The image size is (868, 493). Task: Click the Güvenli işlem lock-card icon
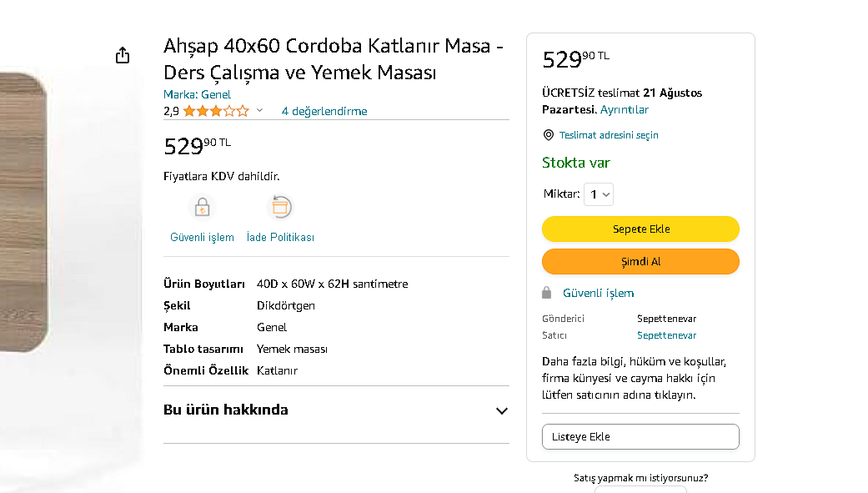point(202,207)
